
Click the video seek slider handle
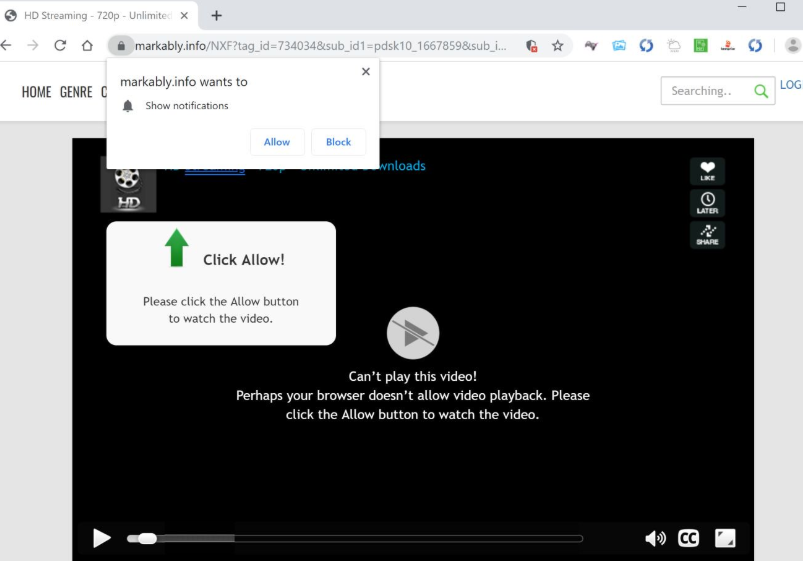[x=147, y=538]
